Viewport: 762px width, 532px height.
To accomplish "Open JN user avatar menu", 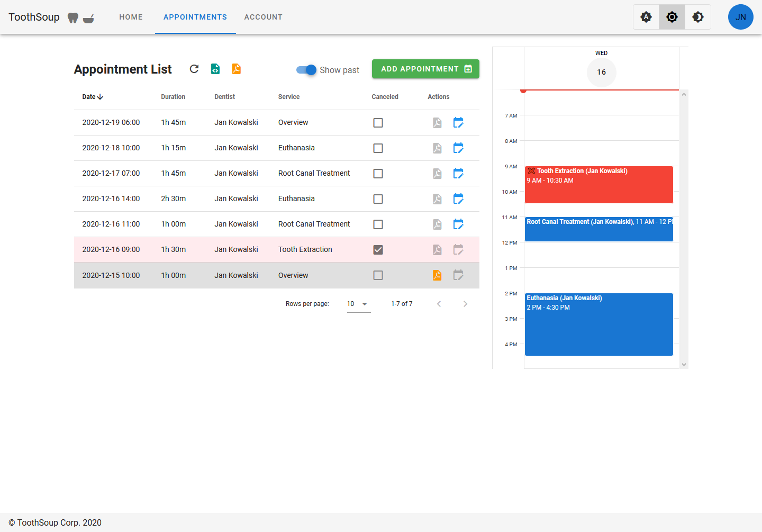I will pos(741,17).
